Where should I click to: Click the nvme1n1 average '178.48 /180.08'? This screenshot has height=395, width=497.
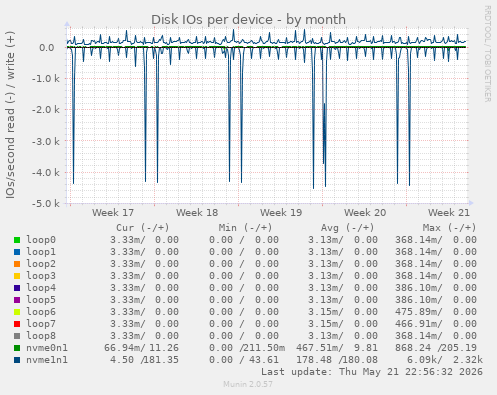[x=337, y=360]
